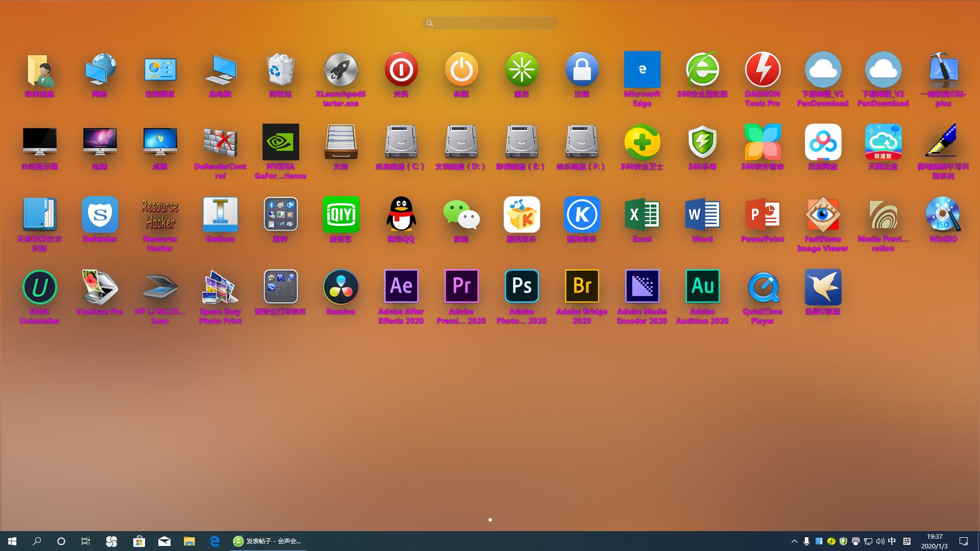Open IObit Uninstaller
Screen dimensions: 980x551
(39, 287)
